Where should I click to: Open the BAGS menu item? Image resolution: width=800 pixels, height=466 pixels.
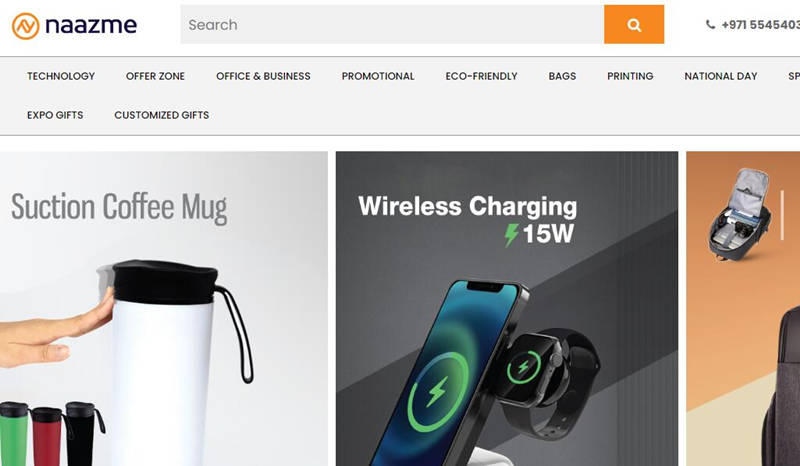click(562, 76)
